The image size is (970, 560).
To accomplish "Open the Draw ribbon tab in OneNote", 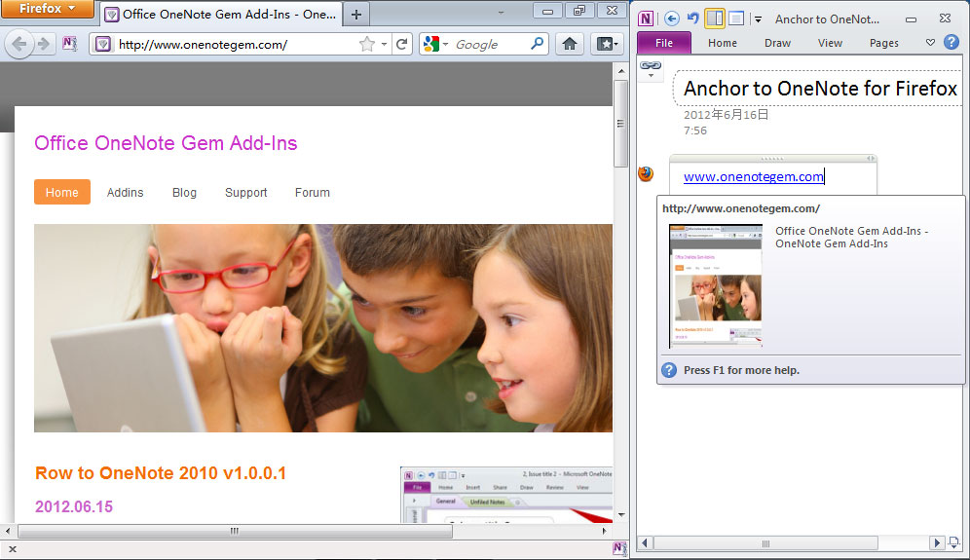I will tap(777, 43).
